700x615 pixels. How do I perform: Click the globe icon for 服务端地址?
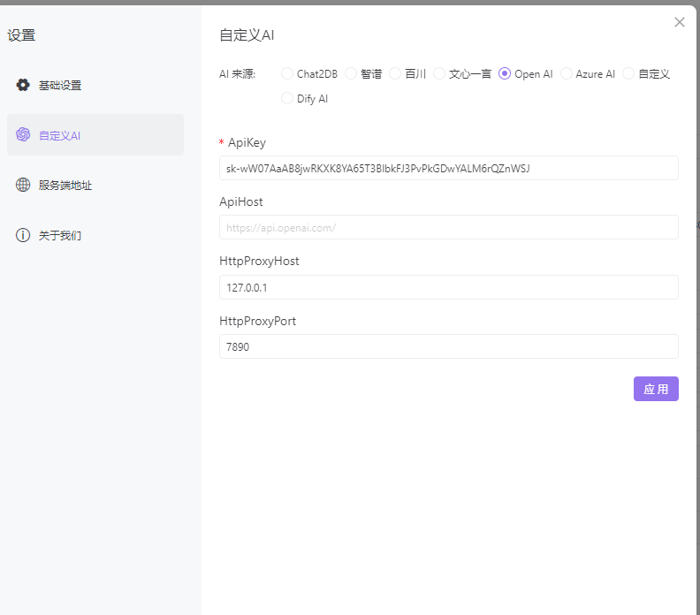click(23, 185)
